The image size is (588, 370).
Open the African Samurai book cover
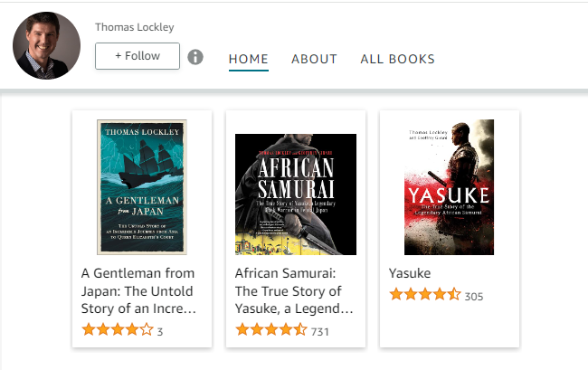tap(295, 194)
